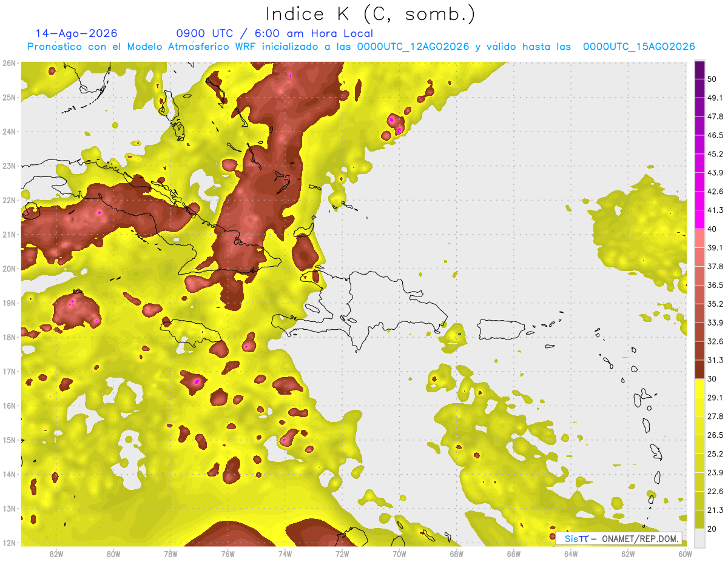This screenshot has height=562, width=728.
Task: Click the gray colorbar segment below 20
Action: pyautogui.click(x=699, y=537)
